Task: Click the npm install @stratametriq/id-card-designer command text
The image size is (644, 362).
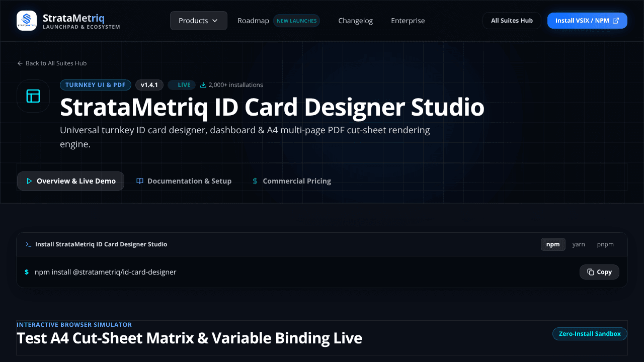Action: click(x=106, y=272)
